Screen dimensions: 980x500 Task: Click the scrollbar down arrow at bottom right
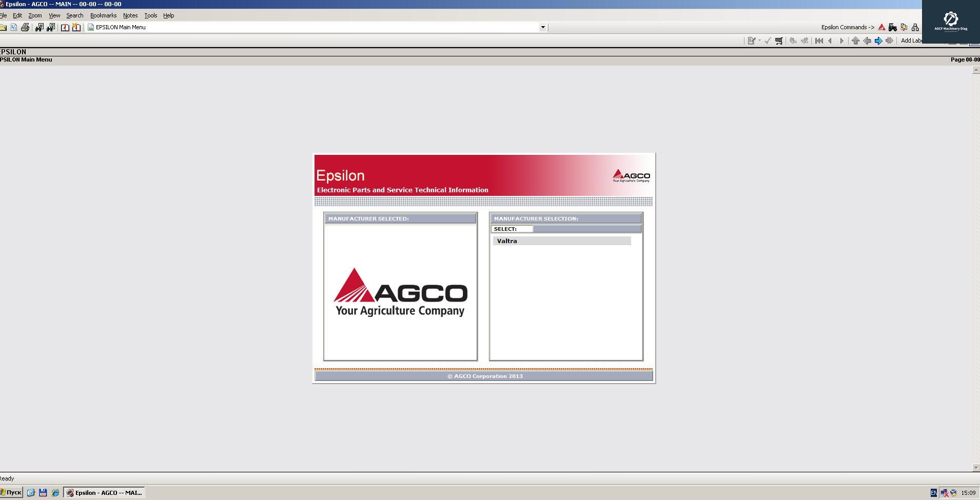[975, 467]
